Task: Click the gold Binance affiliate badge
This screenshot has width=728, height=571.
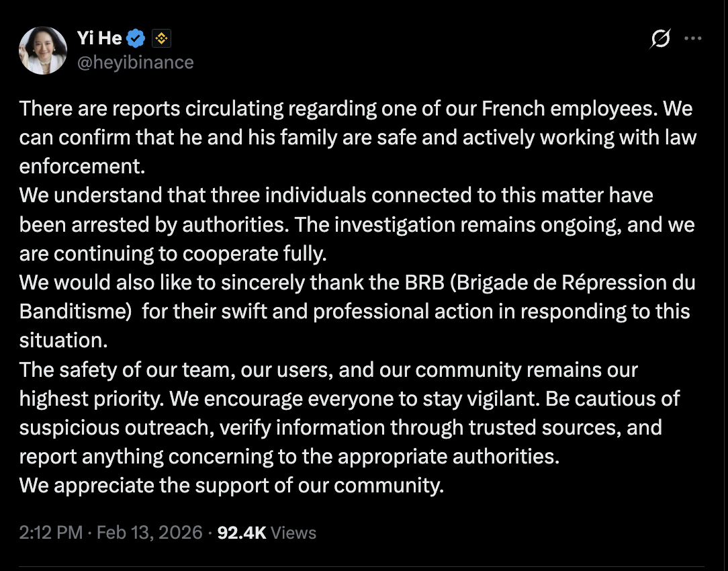Action: pyautogui.click(x=161, y=38)
